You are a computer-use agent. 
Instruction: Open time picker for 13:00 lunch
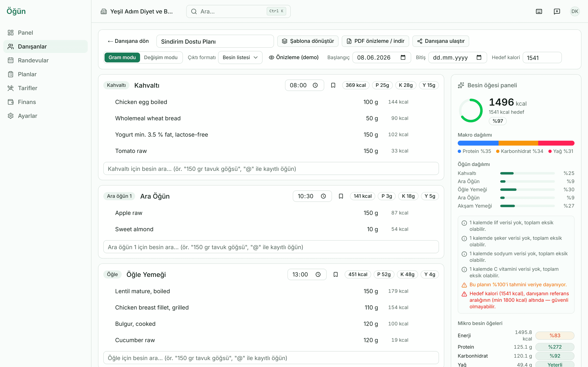coord(307,274)
